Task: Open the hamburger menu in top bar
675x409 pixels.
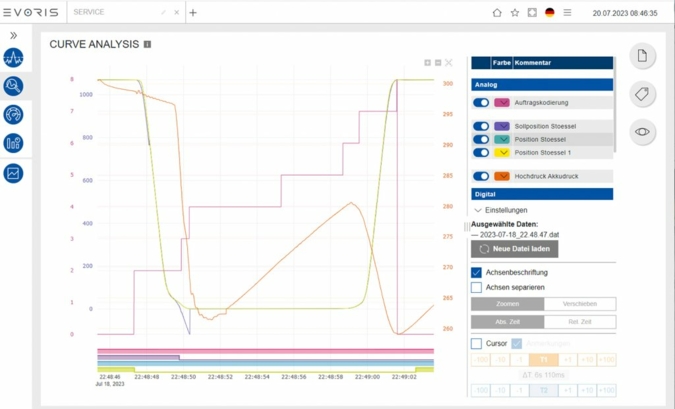Action: (567, 12)
